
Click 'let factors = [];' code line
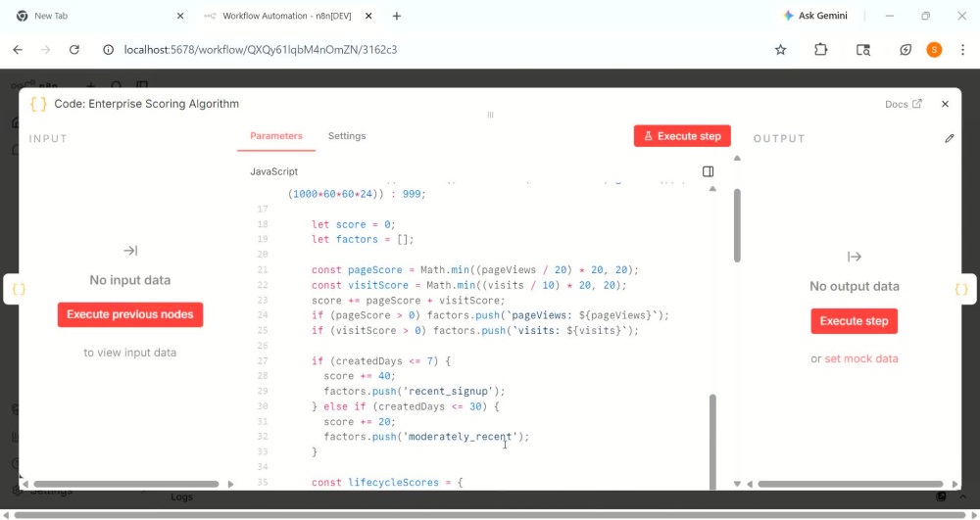pyautogui.click(x=363, y=239)
